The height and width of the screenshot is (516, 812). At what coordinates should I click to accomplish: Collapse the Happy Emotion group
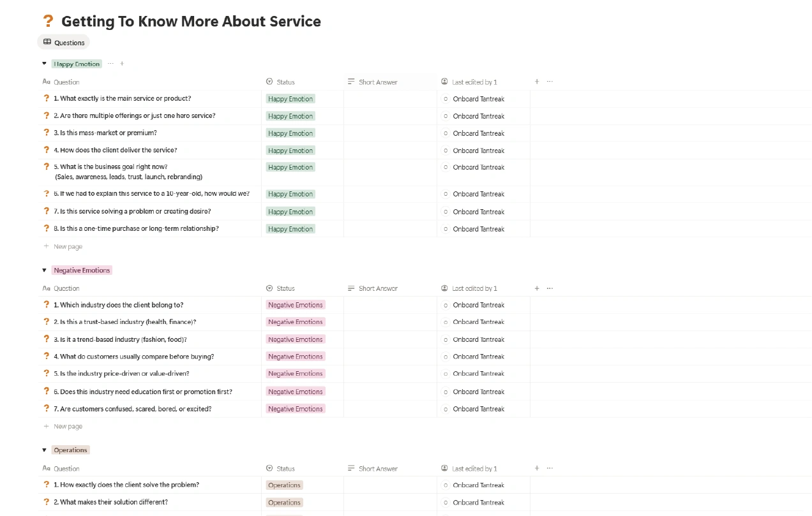click(44, 64)
